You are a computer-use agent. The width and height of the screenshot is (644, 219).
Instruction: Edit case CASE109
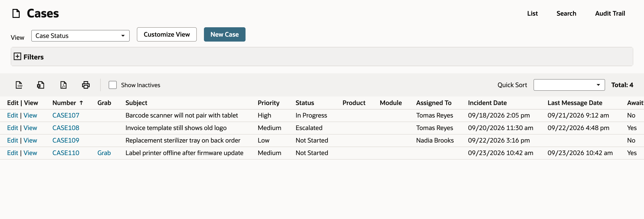13,140
